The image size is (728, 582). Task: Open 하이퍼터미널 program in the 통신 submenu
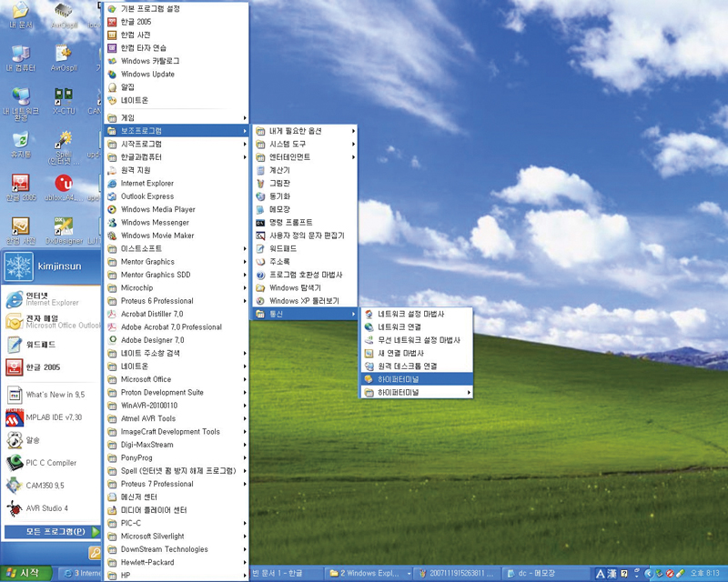(417, 379)
